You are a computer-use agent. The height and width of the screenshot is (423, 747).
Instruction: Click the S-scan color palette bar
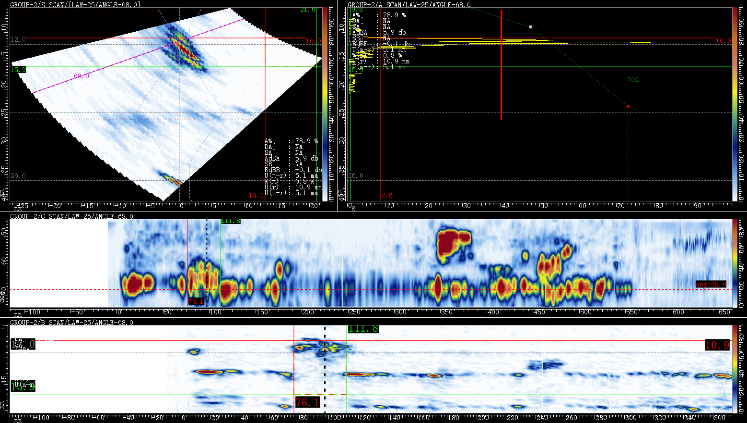coord(325,104)
